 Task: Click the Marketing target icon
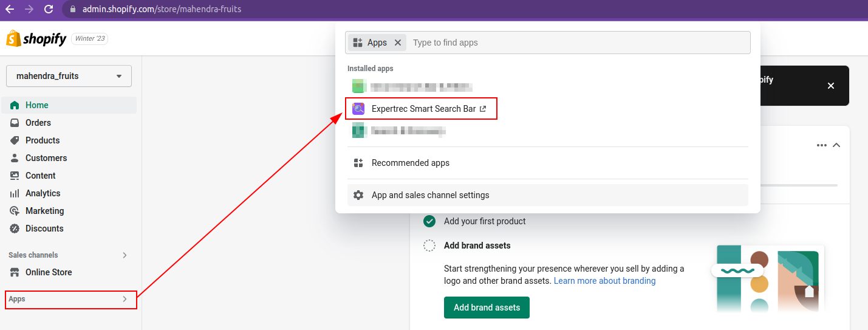(15, 211)
